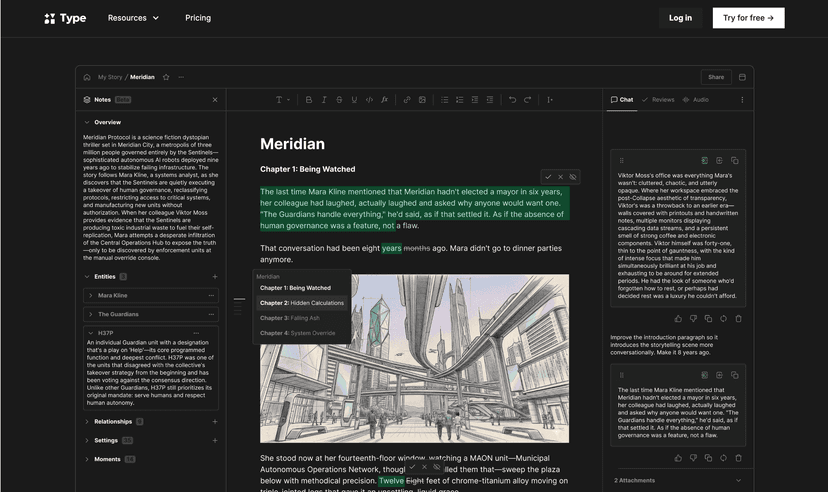The image size is (828, 492).
Task: Open the Resources dropdown menu
Action: point(133,18)
